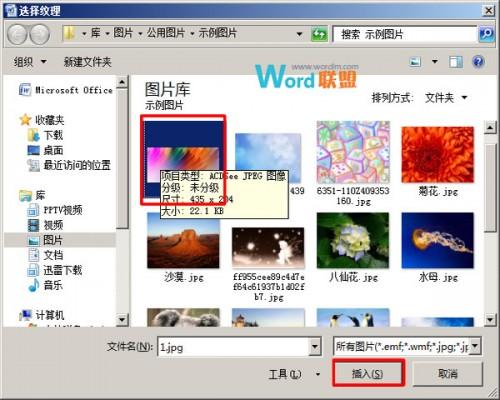
Task: Open the 组织 menu
Action: click(30, 62)
